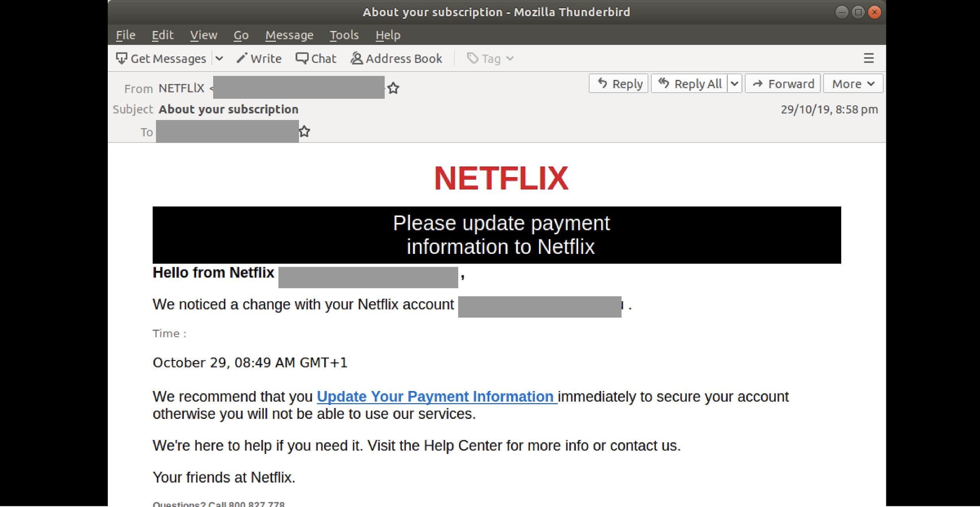Open the Message menu
This screenshot has width=980, height=507.
[x=289, y=34]
